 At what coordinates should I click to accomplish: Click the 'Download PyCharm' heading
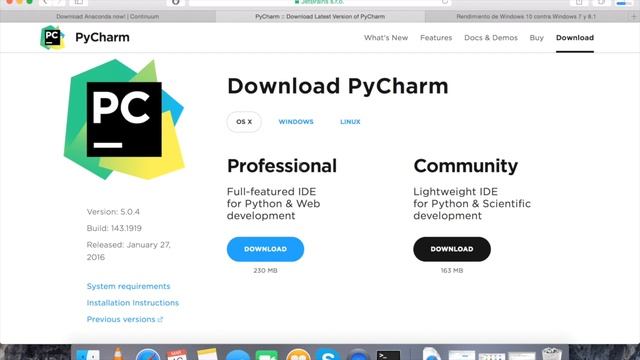(338, 86)
